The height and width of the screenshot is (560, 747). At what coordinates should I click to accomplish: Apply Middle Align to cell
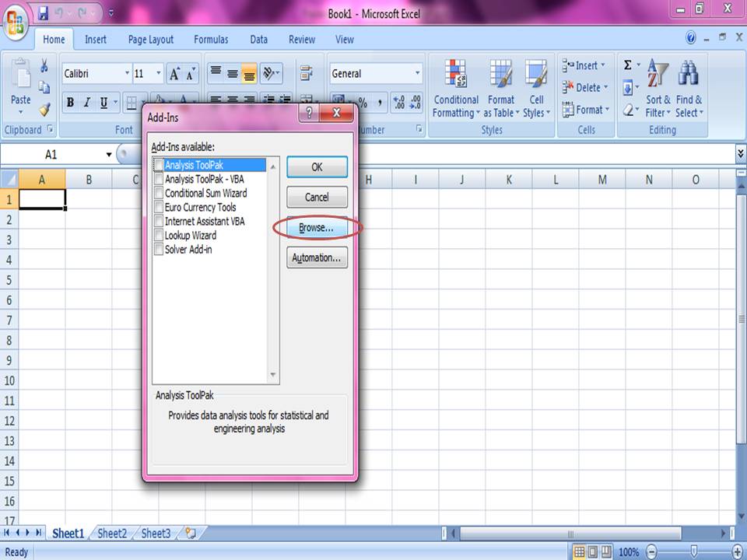click(233, 73)
